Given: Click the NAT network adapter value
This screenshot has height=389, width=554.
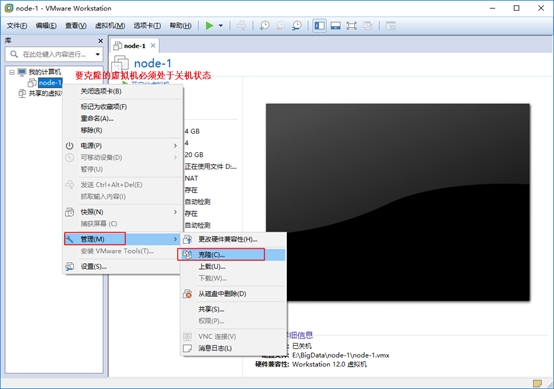Looking at the screenshot, I should 191,178.
